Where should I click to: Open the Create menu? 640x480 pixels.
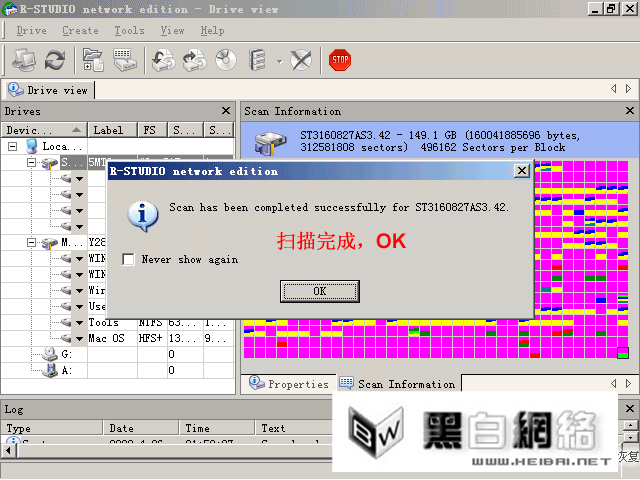tap(80, 31)
